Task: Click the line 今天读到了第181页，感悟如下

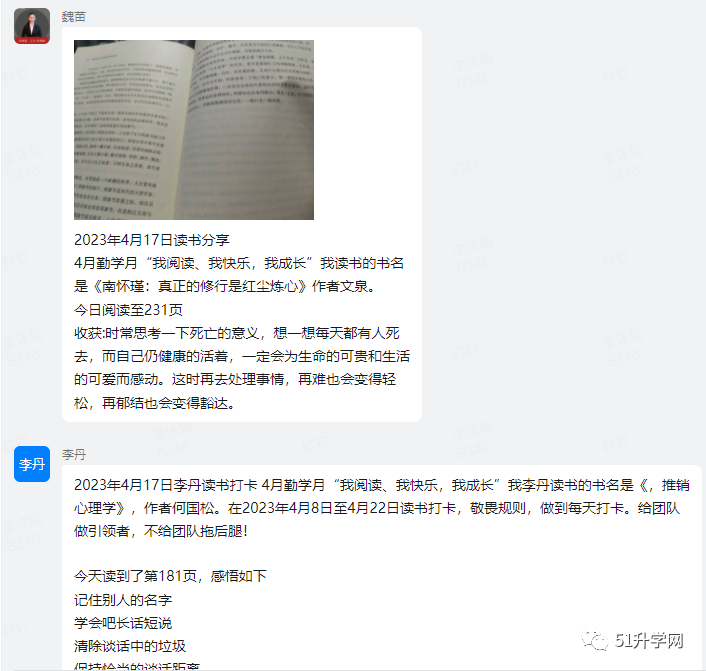Action: pyautogui.click(x=170, y=576)
